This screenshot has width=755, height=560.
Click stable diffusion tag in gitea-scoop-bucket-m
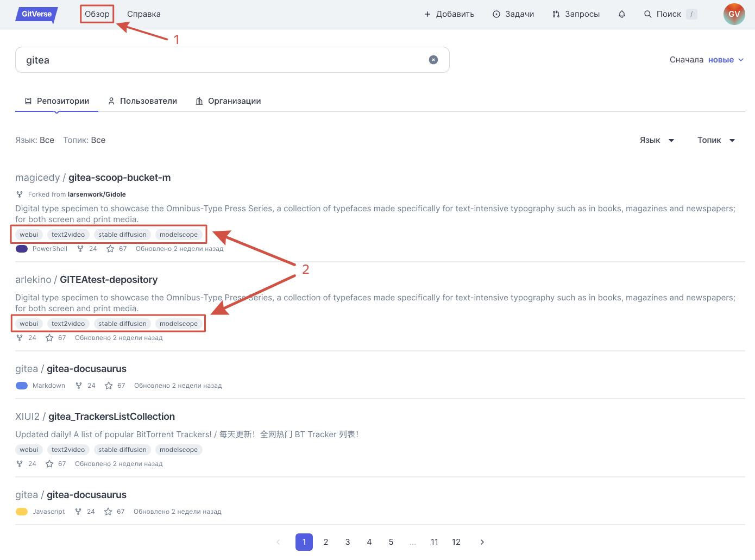pos(122,235)
